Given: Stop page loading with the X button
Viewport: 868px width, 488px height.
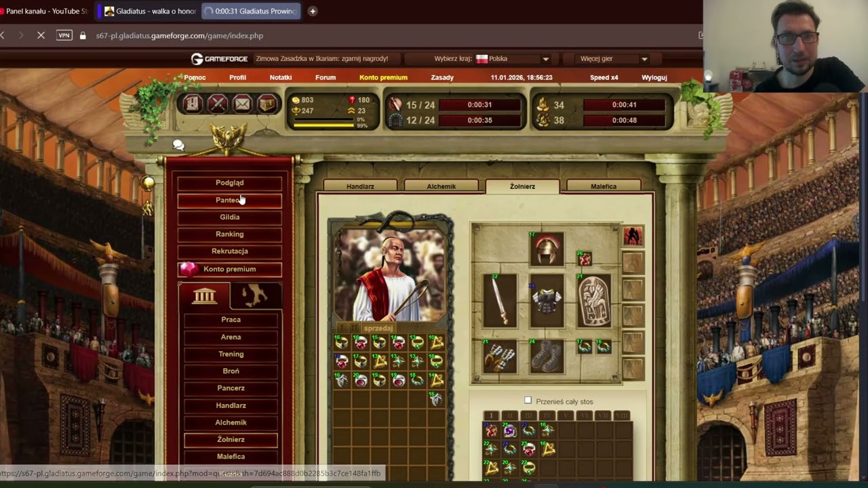Looking at the screenshot, I should [x=41, y=35].
